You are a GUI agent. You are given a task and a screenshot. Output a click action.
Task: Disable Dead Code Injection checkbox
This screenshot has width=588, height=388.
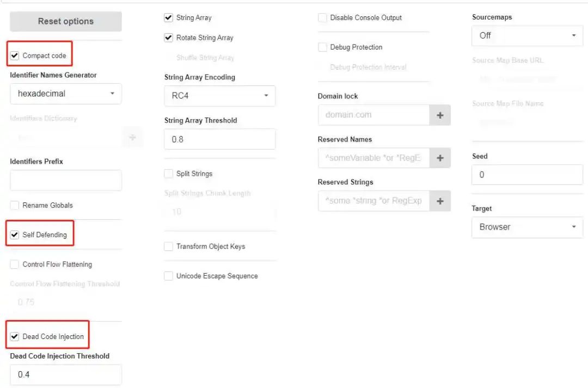click(x=15, y=336)
